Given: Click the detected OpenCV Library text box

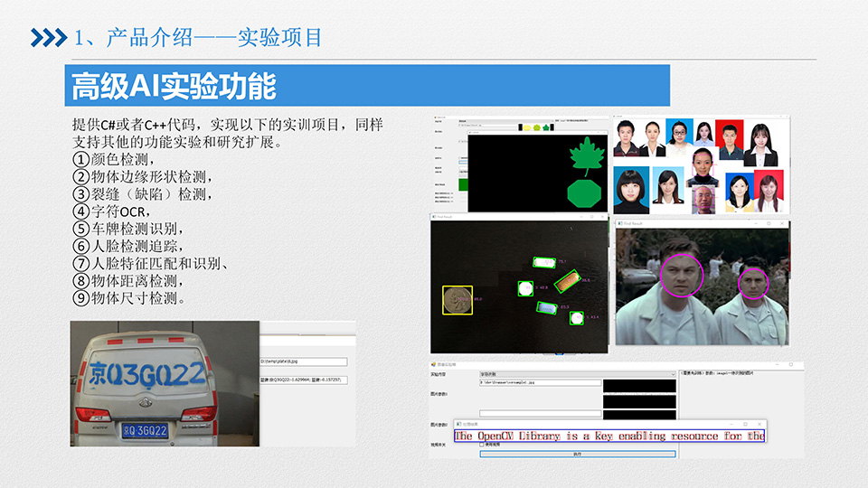Looking at the screenshot, I should pyautogui.click(x=609, y=436).
